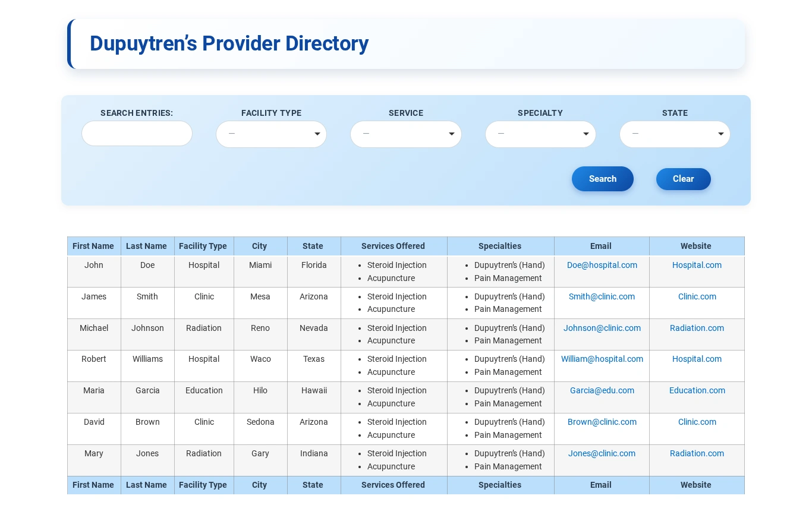Click the first name "Mary" cell
812x524 pixels.
pyautogui.click(x=94, y=460)
